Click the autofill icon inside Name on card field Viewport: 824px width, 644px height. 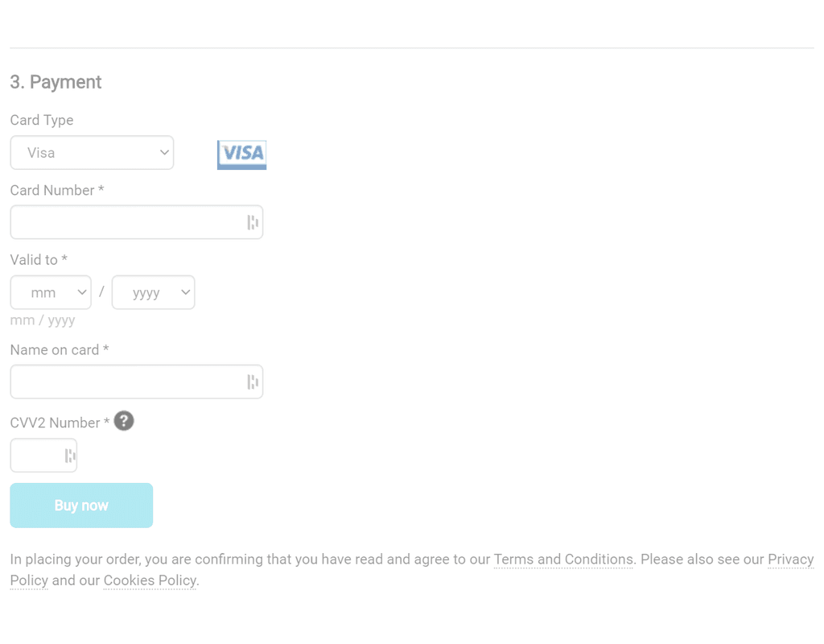coord(253,382)
